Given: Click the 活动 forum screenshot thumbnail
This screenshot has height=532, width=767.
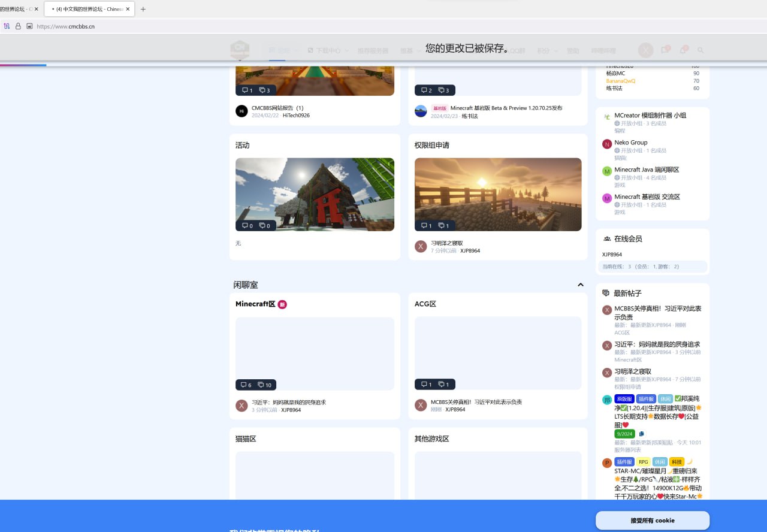Looking at the screenshot, I should point(315,194).
